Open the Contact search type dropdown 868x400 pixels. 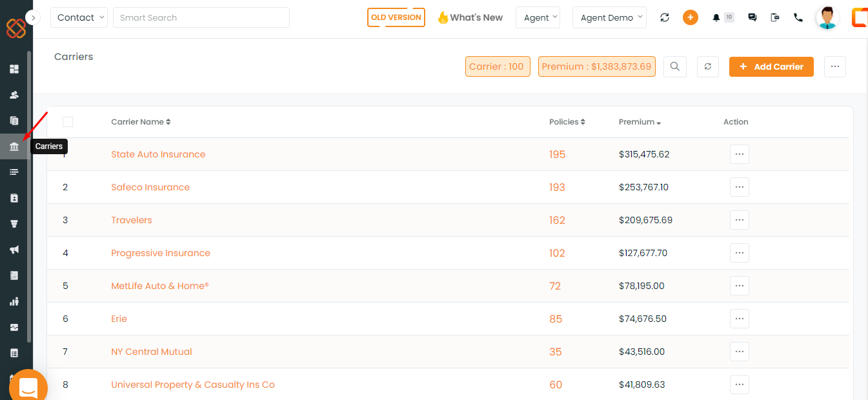(79, 17)
